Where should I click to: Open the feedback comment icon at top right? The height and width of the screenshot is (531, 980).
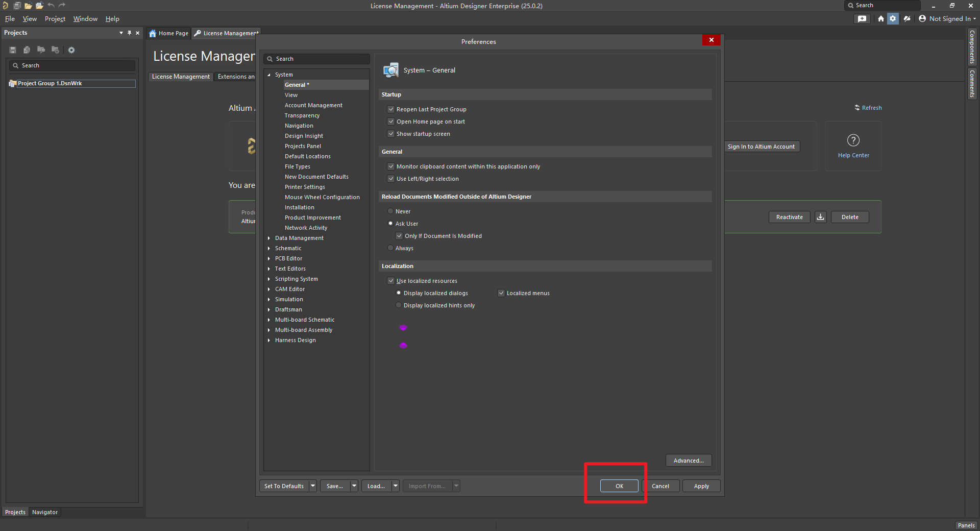[x=862, y=19]
